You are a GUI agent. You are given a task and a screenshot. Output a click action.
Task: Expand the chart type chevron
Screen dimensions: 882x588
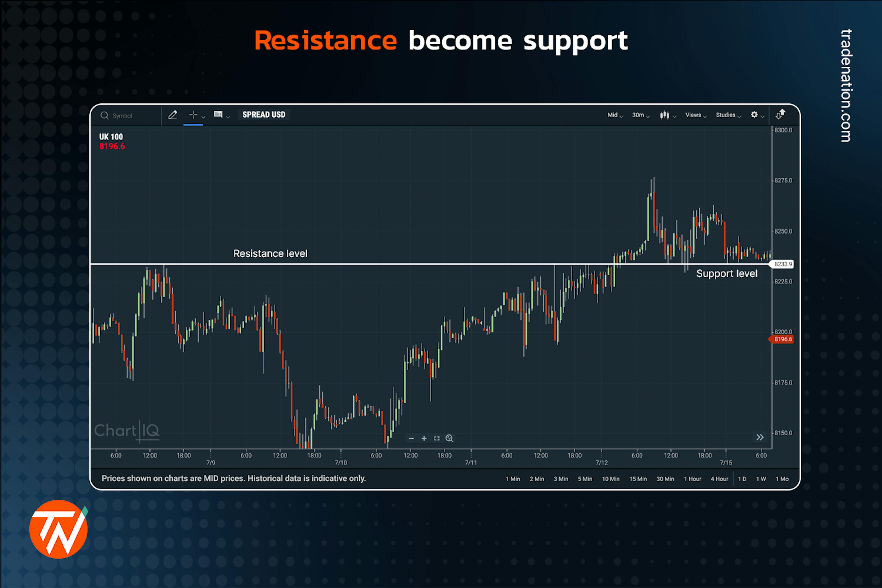pos(674,117)
